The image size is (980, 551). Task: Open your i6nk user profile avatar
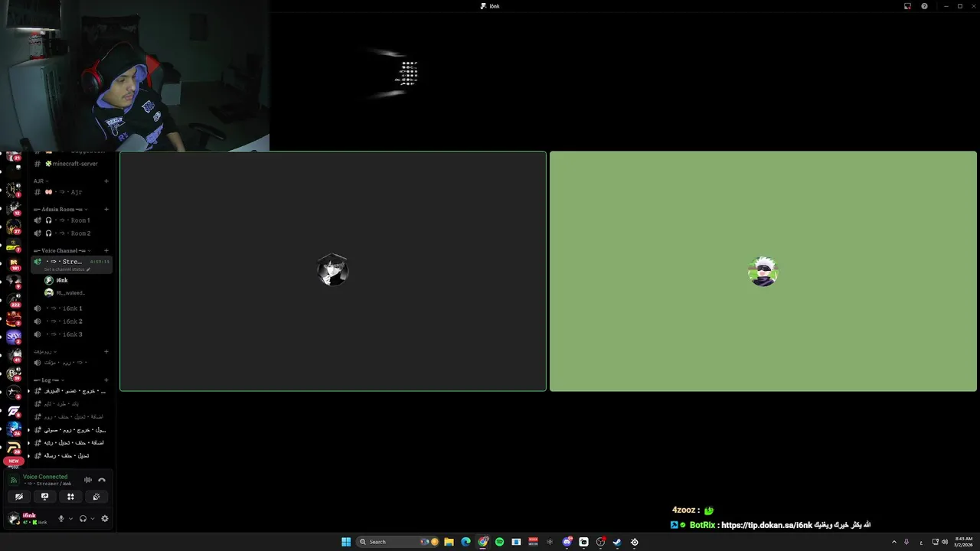(x=14, y=519)
